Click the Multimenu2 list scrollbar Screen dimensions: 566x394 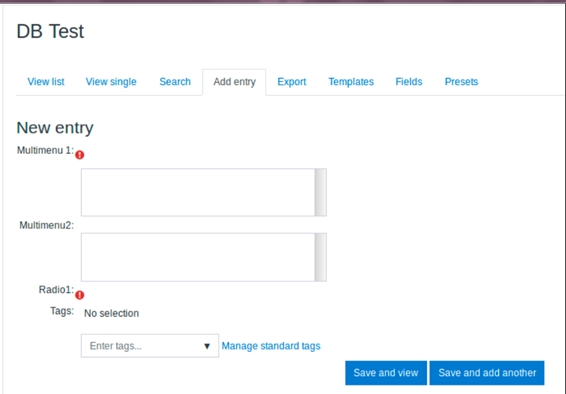pyautogui.click(x=321, y=257)
